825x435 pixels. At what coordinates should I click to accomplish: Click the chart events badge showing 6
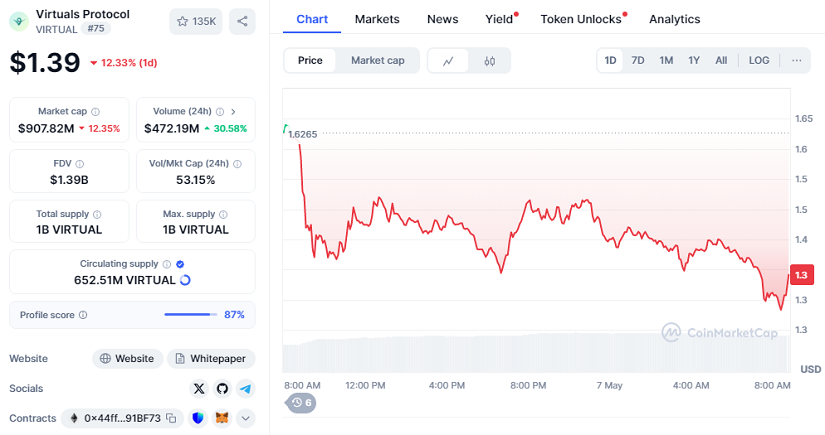click(x=301, y=402)
